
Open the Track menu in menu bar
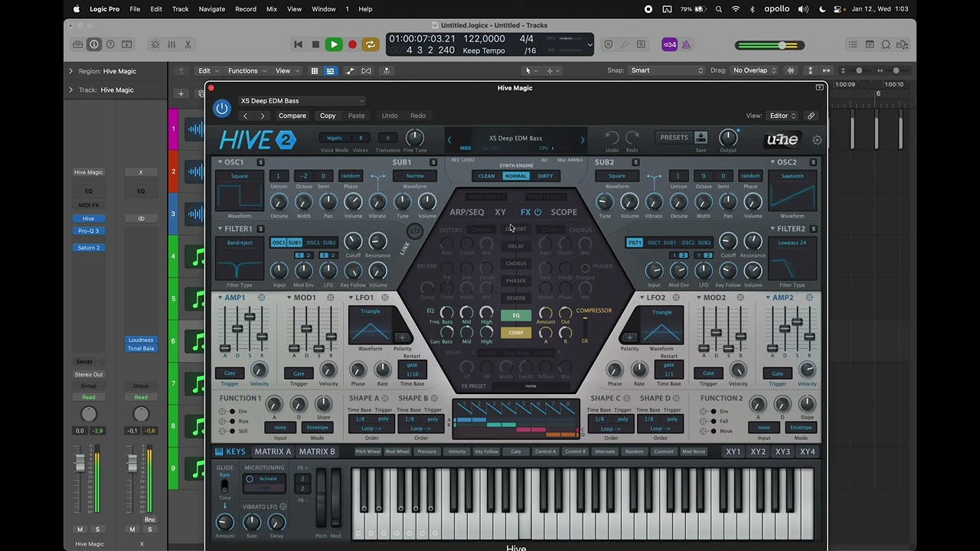coord(180,9)
